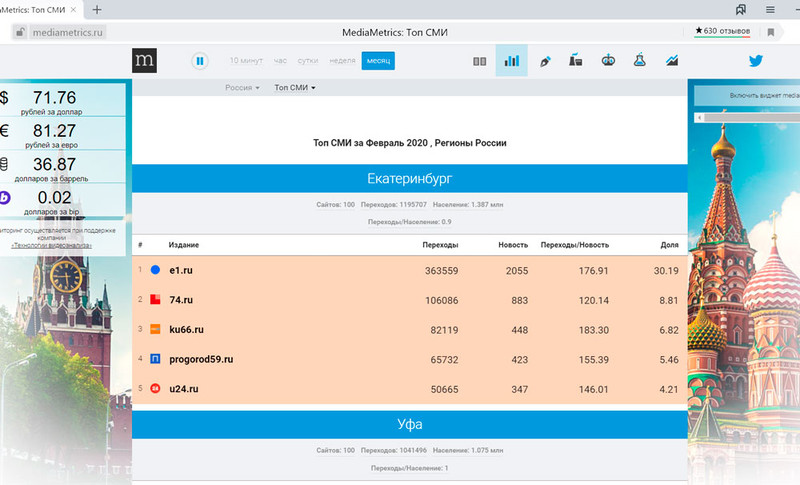Switch period to 'неделя'
This screenshot has height=485, width=800.
(342, 61)
